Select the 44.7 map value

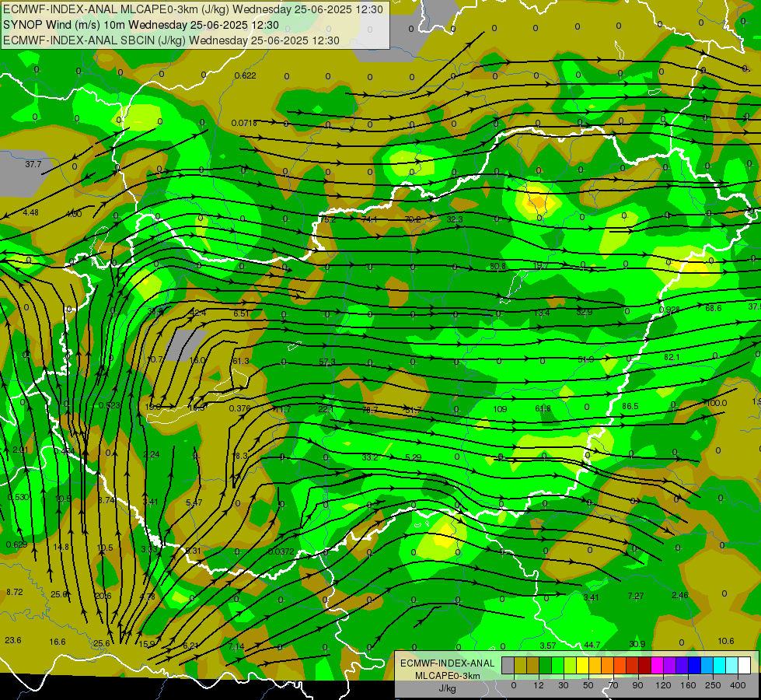pos(592,645)
